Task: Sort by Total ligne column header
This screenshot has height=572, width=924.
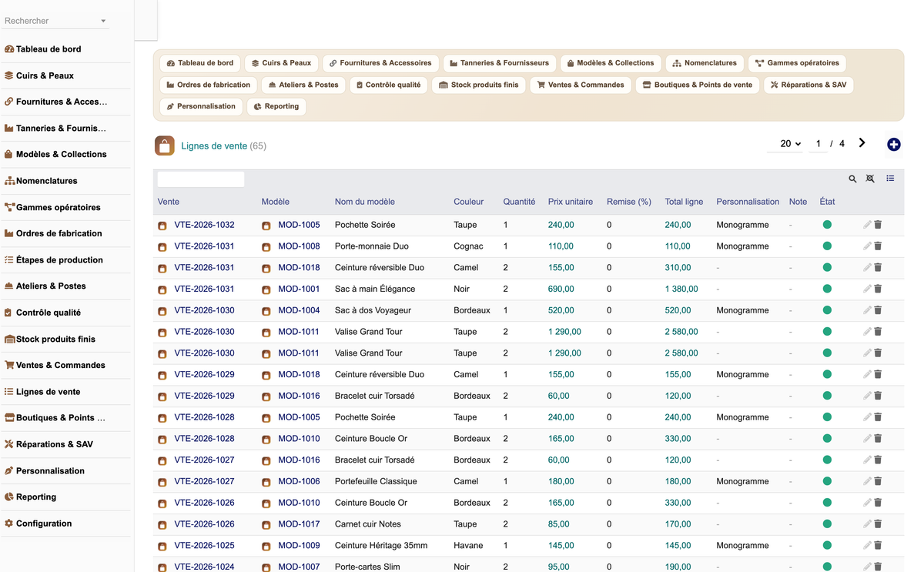Action: 684,202
